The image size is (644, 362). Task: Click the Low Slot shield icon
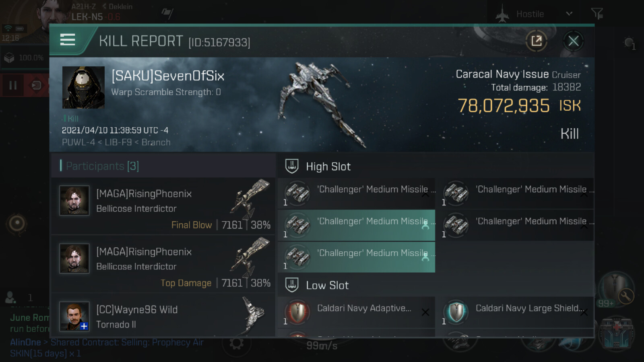point(292,285)
